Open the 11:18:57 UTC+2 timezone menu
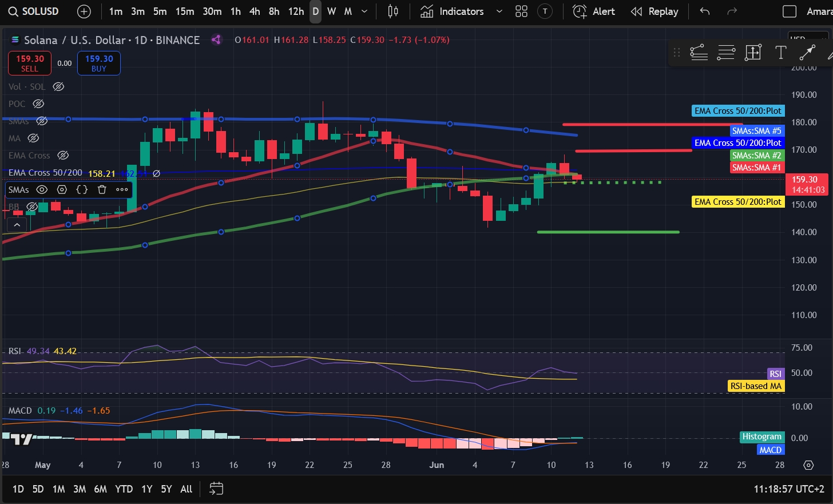The image size is (833, 504). coord(789,489)
